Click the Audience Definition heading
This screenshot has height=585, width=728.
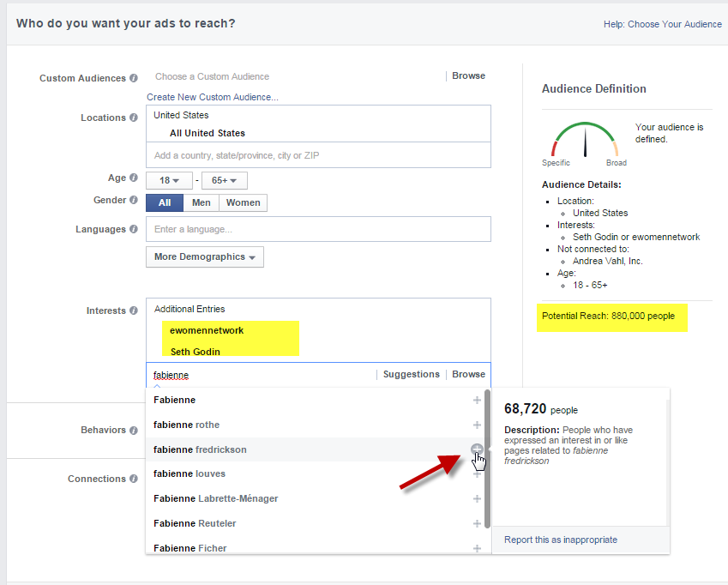coord(594,88)
